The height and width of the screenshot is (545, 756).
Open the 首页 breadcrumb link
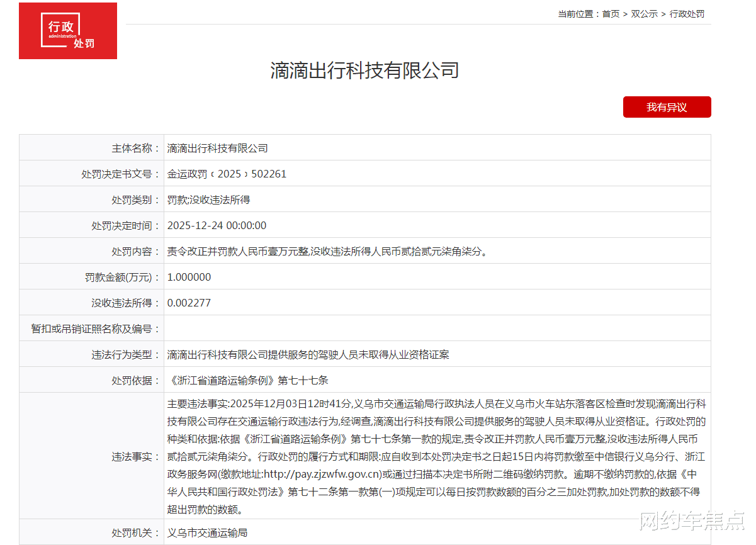(611, 14)
